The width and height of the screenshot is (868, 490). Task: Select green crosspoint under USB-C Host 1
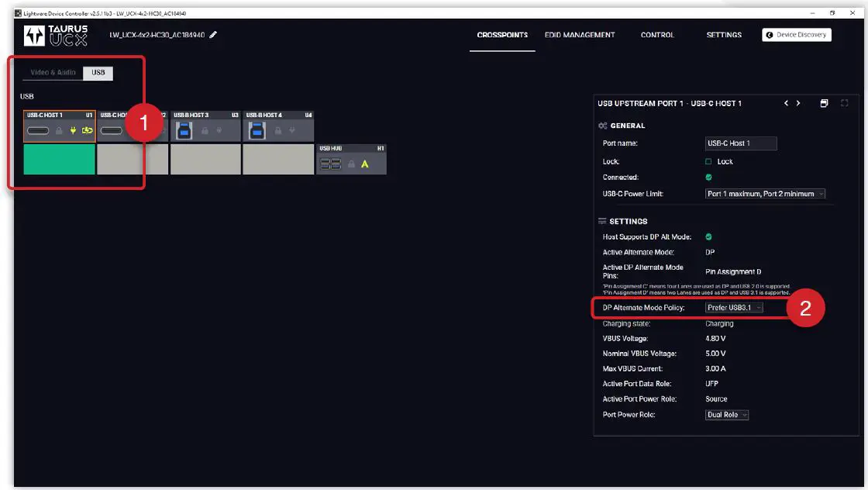(59, 160)
